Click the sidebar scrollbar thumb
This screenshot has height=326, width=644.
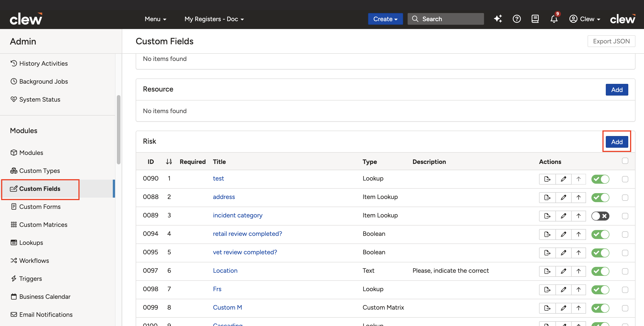point(118,130)
